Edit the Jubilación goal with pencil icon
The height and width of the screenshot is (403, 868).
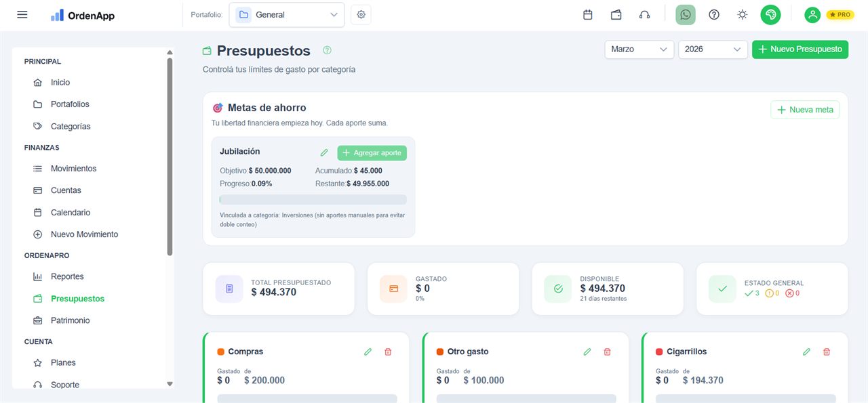[324, 152]
